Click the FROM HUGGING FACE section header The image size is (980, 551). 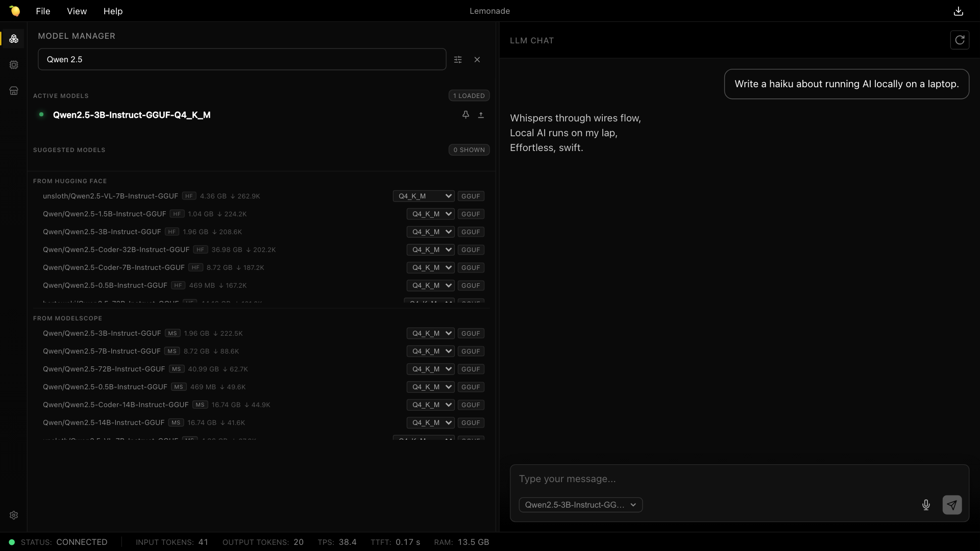point(70,181)
